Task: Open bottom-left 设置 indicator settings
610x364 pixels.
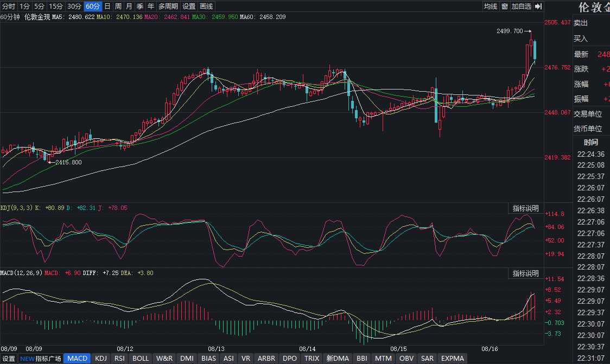Action: coord(9,359)
